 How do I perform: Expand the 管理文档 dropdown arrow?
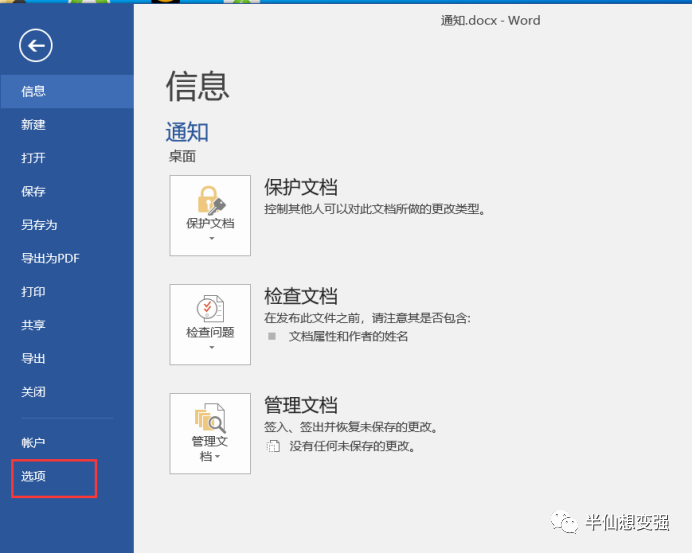tap(217, 457)
